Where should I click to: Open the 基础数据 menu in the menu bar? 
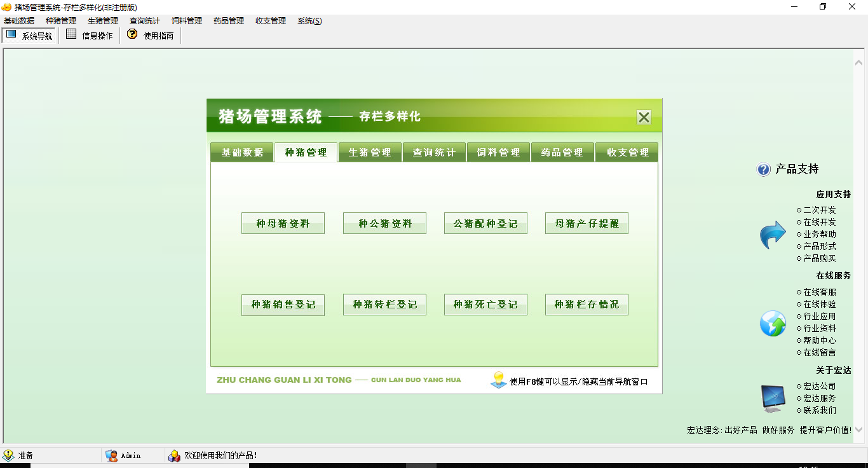[x=19, y=21]
